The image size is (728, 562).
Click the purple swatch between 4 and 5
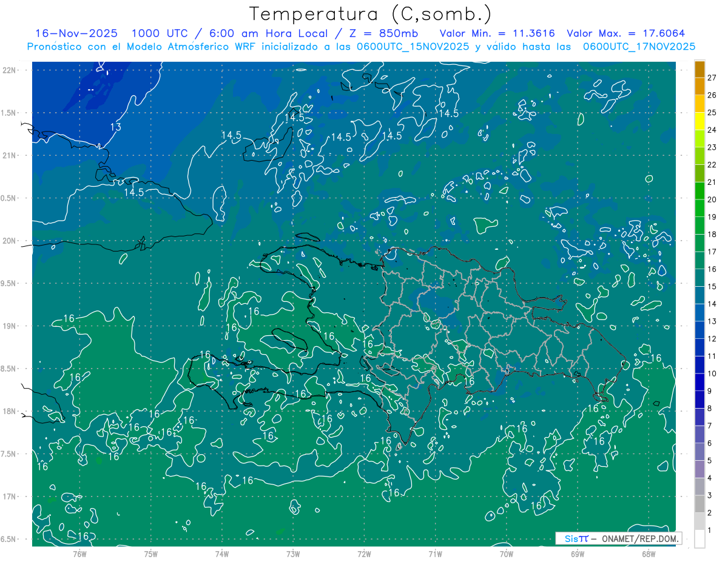[699, 469]
